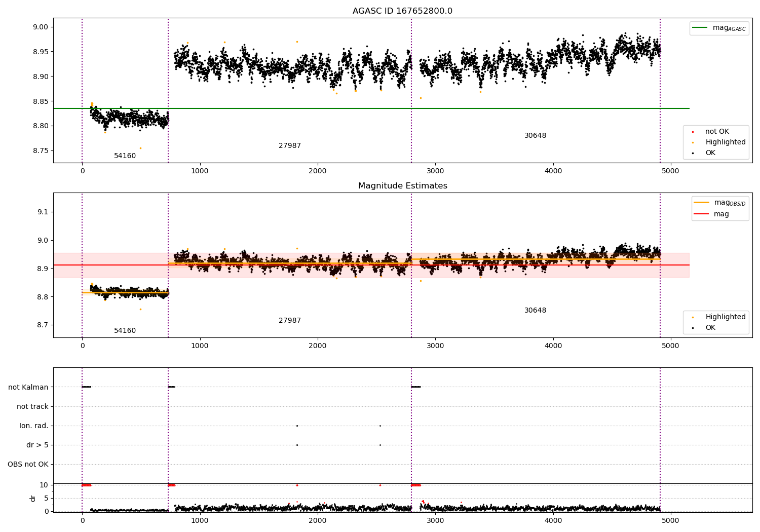Click the "dr" axis label of the bottom plot
The height and width of the screenshot is (532, 760).
pos(33,499)
